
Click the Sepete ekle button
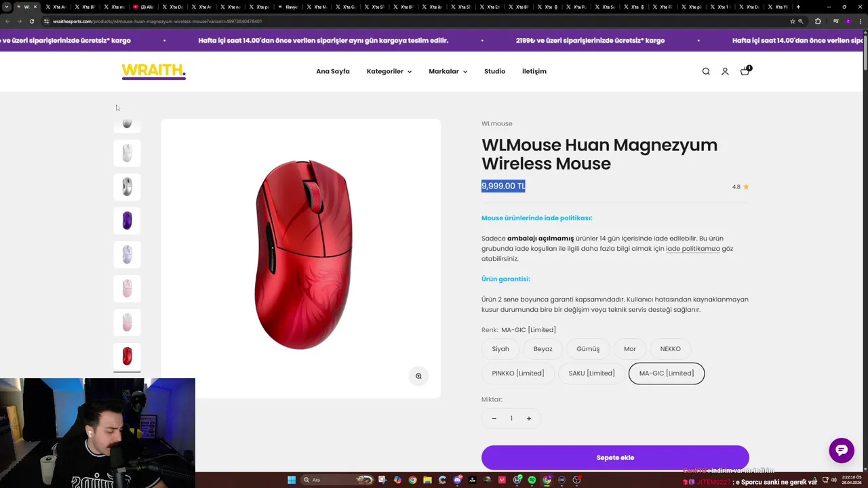pos(615,457)
